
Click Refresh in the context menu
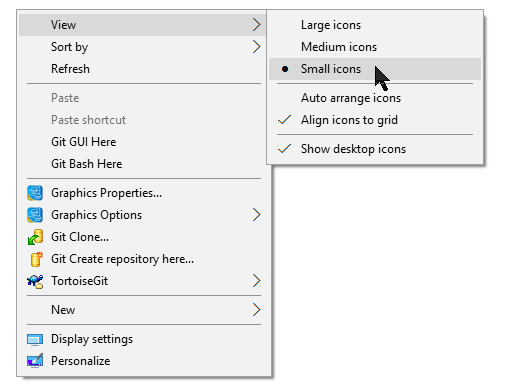point(142,69)
